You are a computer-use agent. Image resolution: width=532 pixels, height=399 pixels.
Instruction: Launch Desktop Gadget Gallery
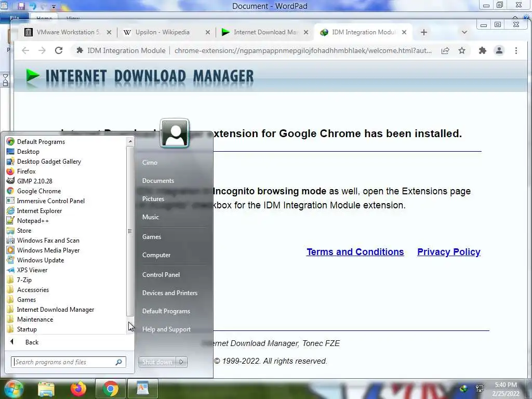49,162
